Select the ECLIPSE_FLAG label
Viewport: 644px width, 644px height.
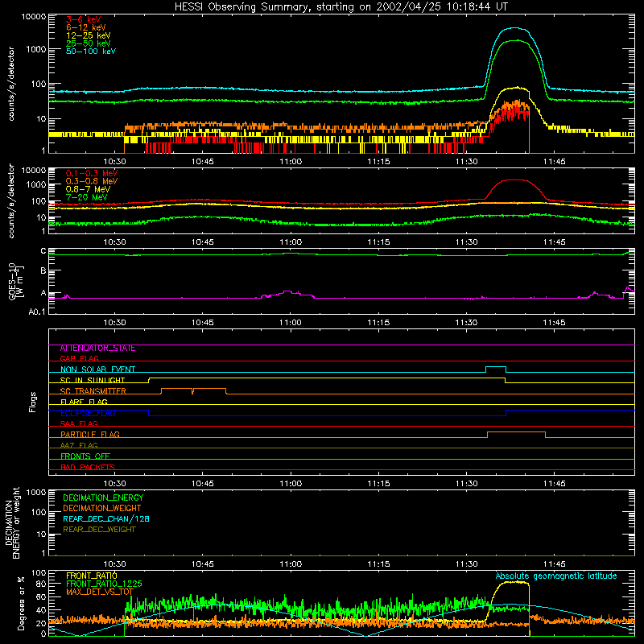[88, 413]
